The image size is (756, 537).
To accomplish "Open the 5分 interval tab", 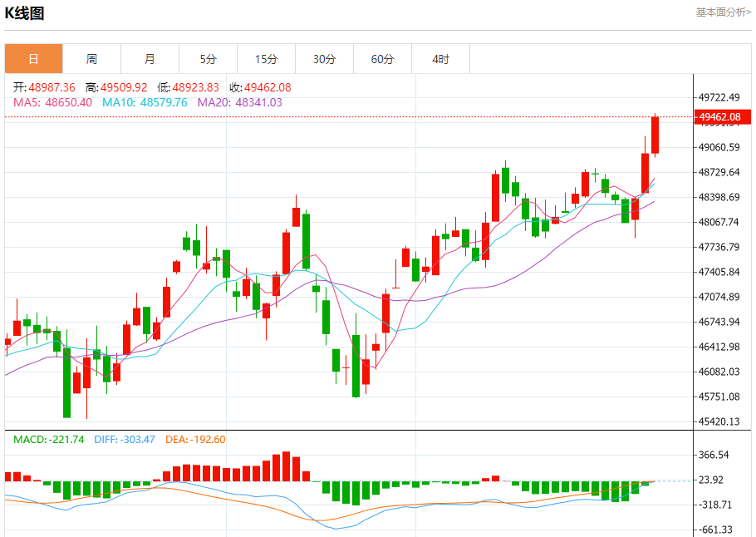I will coord(208,59).
